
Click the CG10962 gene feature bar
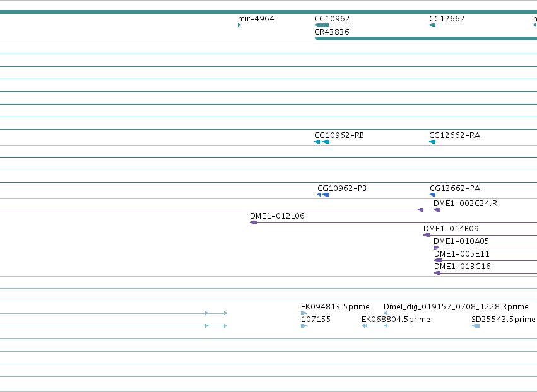[x=321, y=25]
